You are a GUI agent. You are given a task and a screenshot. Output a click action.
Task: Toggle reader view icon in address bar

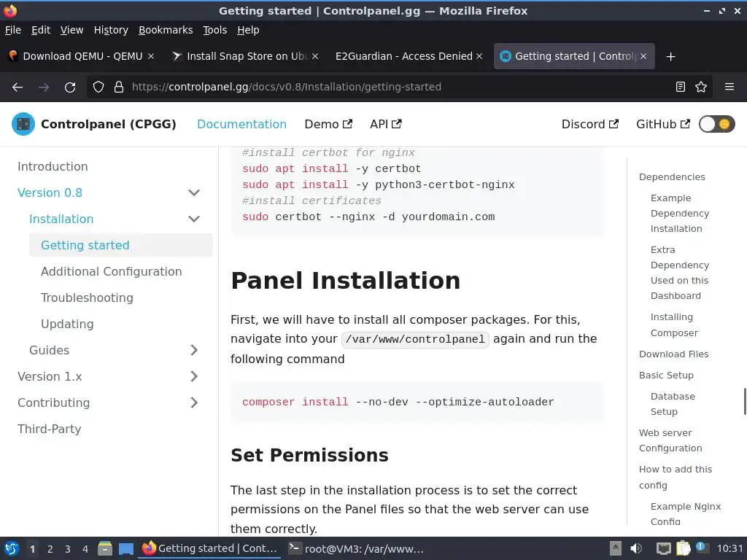[x=681, y=87]
